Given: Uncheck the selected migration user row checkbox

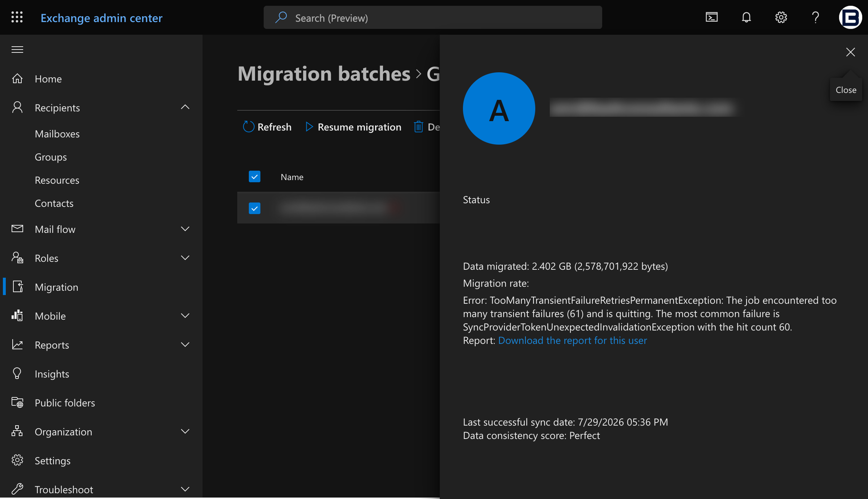Looking at the screenshot, I should point(255,208).
